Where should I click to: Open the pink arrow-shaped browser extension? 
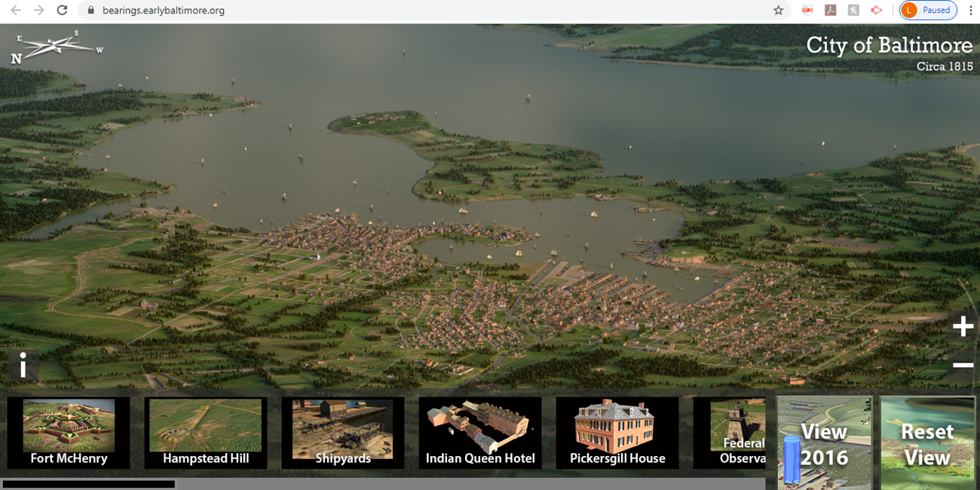[x=876, y=10]
